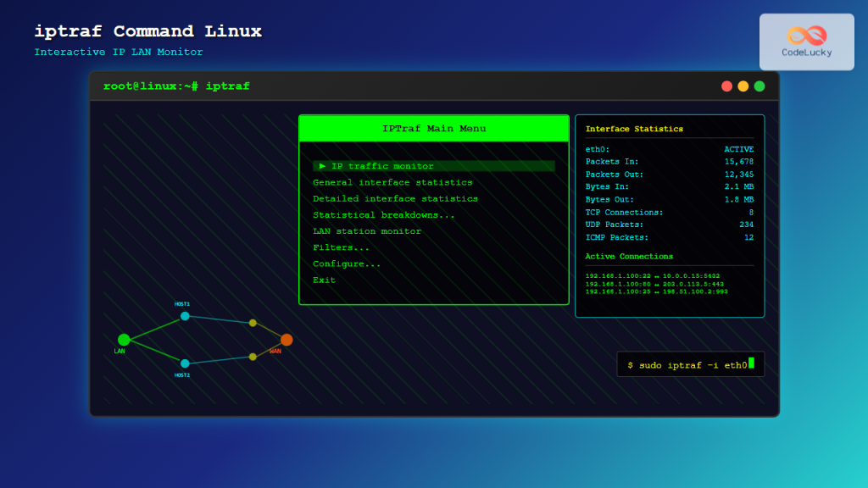Click the sudo iptraf -i eth0 command box

click(690, 363)
